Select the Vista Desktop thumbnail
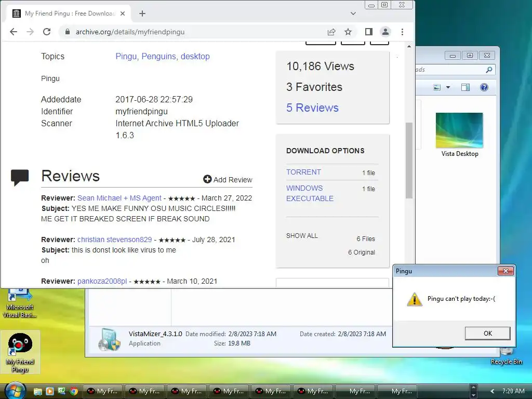The height and width of the screenshot is (399, 532). pyautogui.click(x=459, y=130)
